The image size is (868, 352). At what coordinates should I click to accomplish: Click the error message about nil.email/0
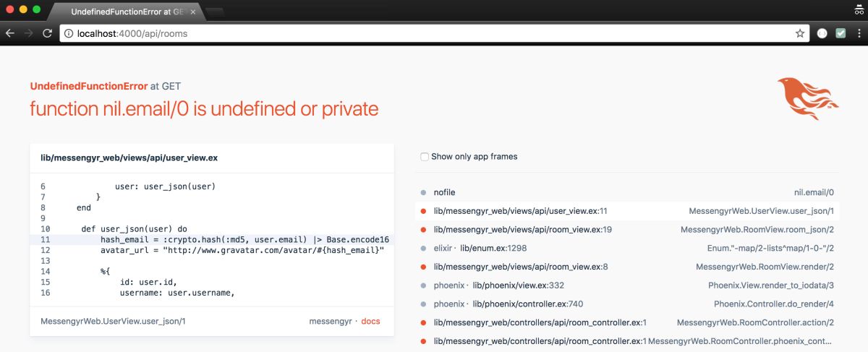click(x=204, y=109)
